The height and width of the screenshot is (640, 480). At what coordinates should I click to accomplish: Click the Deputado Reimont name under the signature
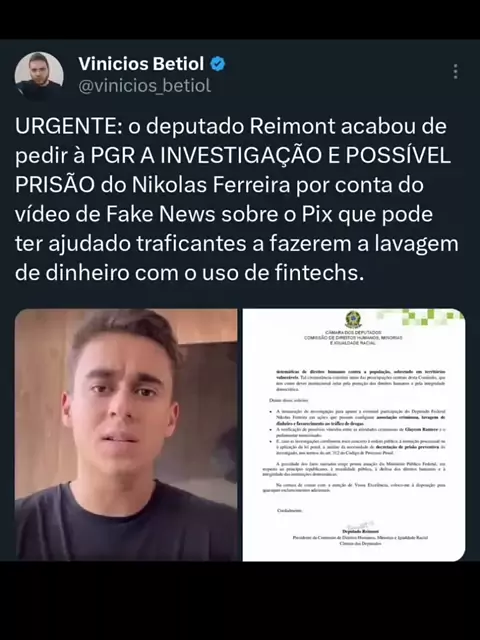[361, 532]
